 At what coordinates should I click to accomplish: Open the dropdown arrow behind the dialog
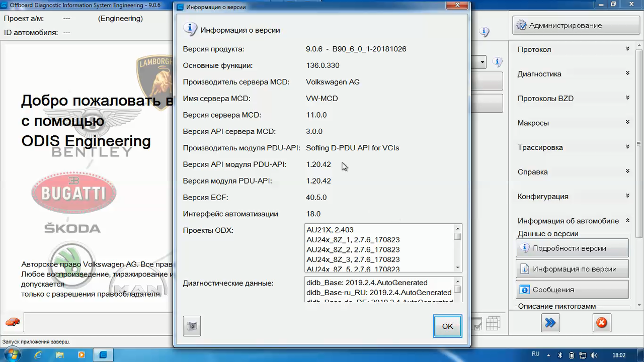click(x=482, y=62)
